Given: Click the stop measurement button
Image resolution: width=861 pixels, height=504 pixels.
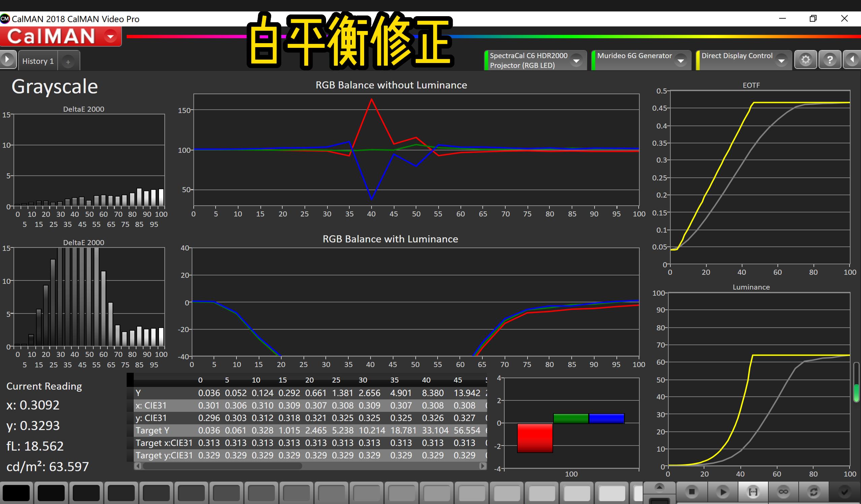Looking at the screenshot, I should point(692,492).
